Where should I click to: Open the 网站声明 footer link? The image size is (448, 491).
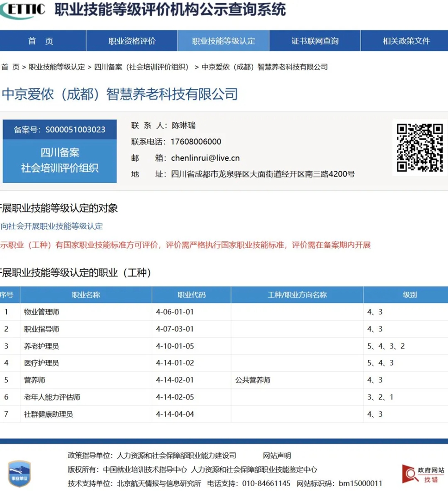coord(277,456)
